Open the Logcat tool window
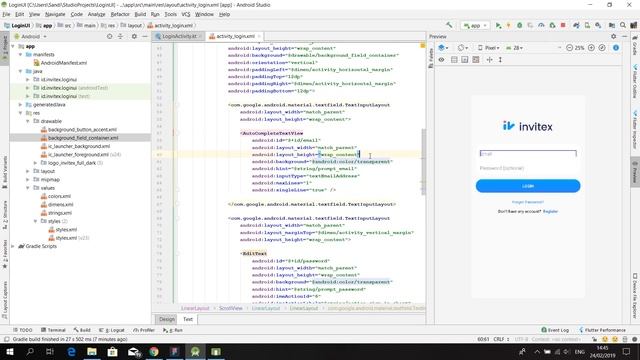640x360 pixels. 112,330
